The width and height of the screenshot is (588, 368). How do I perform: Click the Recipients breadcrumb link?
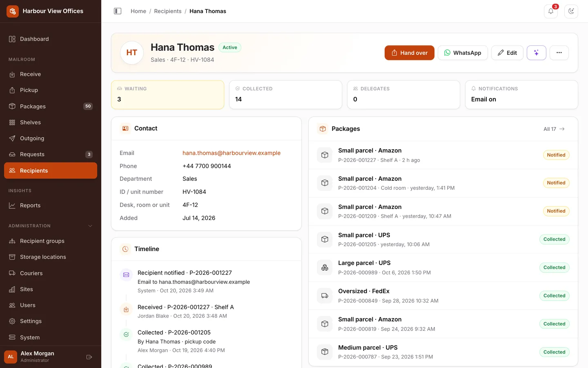(168, 11)
